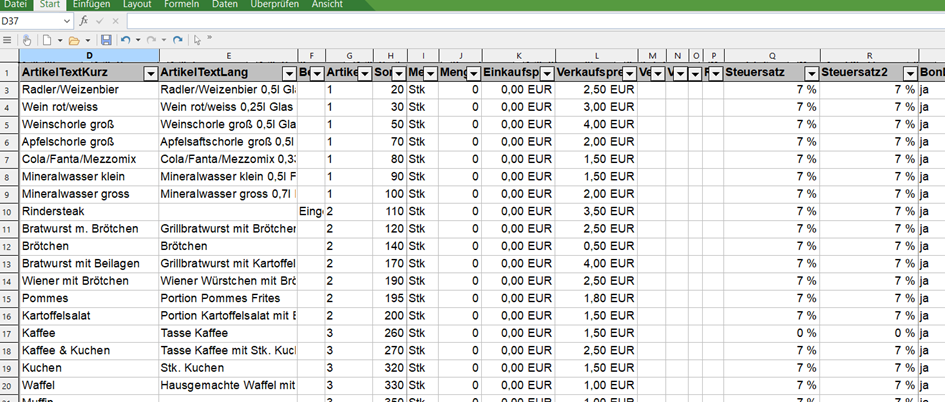Expand the Name Box dropdown arrow
The height and width of the screenshot is (402, 945).
pos(67,20)
